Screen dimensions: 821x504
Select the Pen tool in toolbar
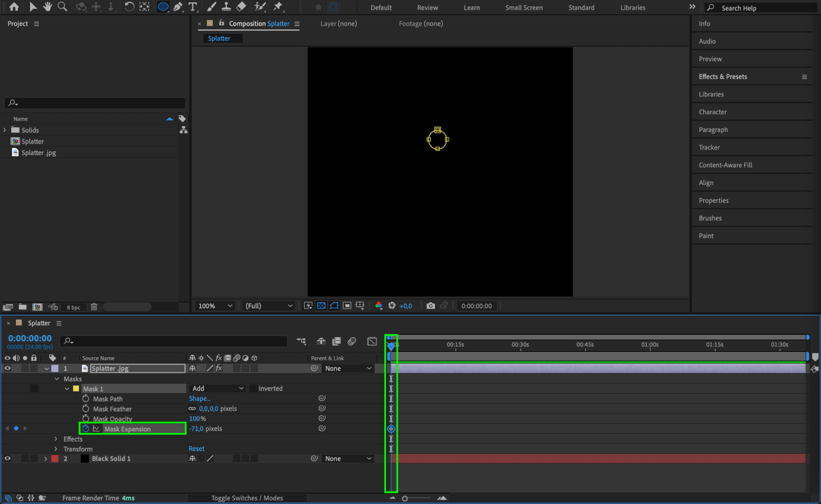pos(178,7)
